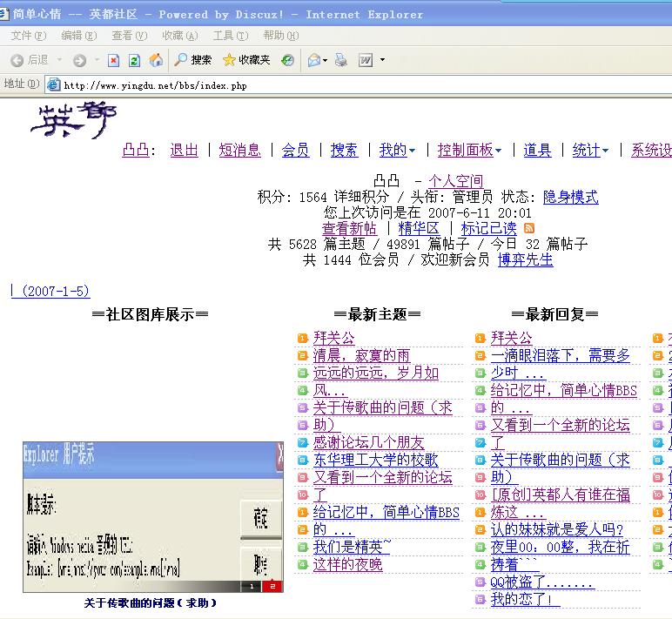This screenshot has height=619, width=672.
Task: Click the Stop loading icon
Action: pyautogui.click(x=113, y=60)
